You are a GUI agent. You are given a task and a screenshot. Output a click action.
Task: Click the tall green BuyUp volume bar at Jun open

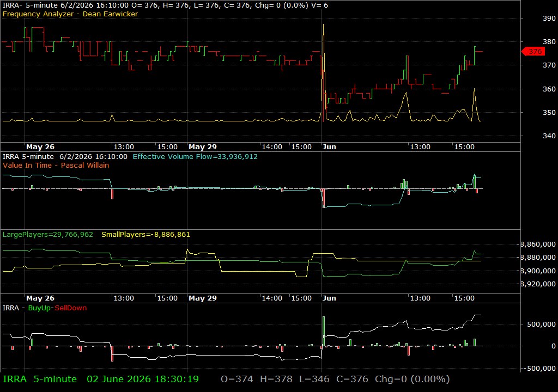pos(324,331)
